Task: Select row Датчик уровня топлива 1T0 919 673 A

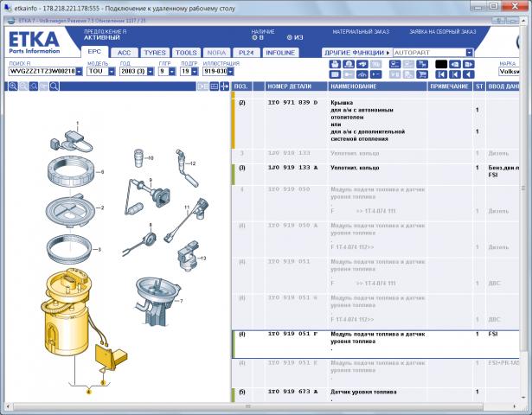Action: tap(375, 395)
